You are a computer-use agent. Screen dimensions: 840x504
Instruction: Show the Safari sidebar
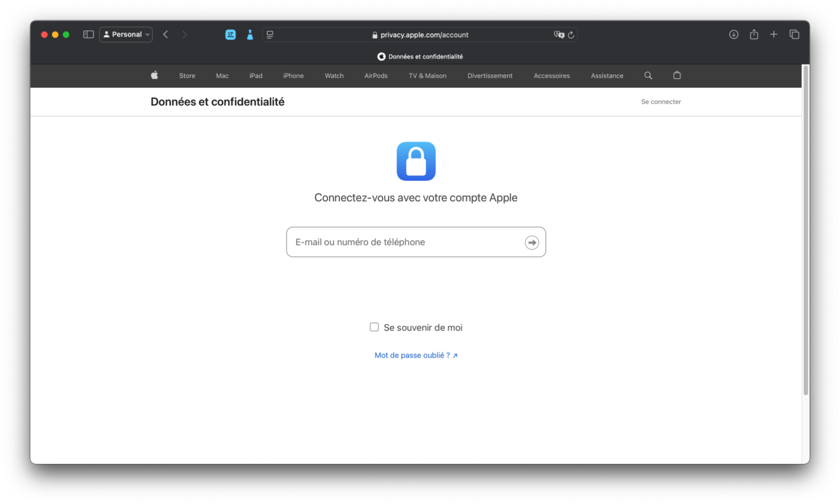pyautogui.click(x=88, y=35)
